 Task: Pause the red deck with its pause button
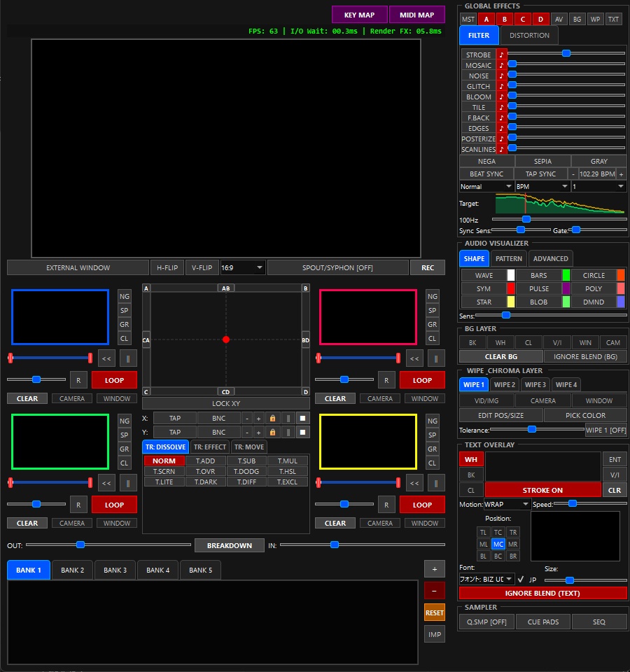pyautogui.click(x=436, y=358)
